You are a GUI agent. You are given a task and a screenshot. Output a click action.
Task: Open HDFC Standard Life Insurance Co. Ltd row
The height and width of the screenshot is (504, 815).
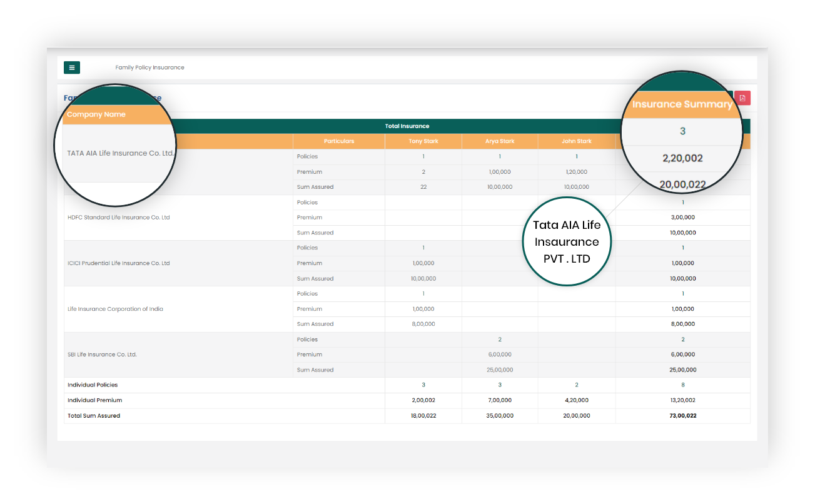click(119, 218)
